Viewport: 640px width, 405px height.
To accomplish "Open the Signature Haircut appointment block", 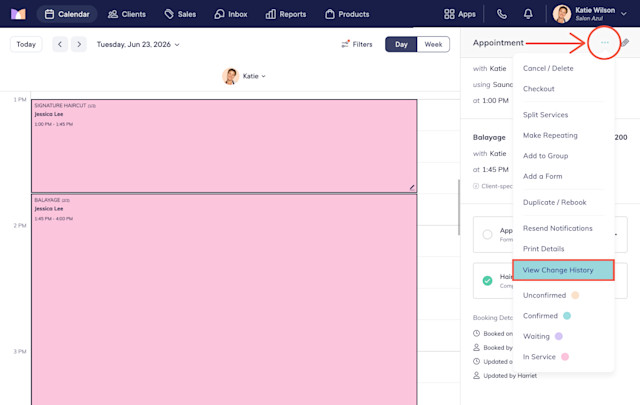I will point(224,146).
